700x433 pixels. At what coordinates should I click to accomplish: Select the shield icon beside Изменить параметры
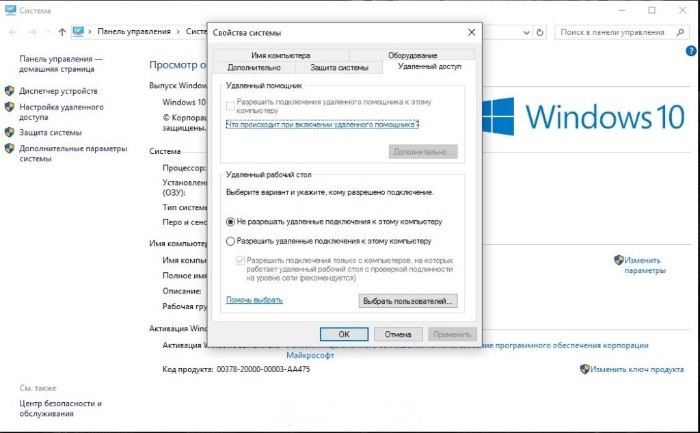619,260
